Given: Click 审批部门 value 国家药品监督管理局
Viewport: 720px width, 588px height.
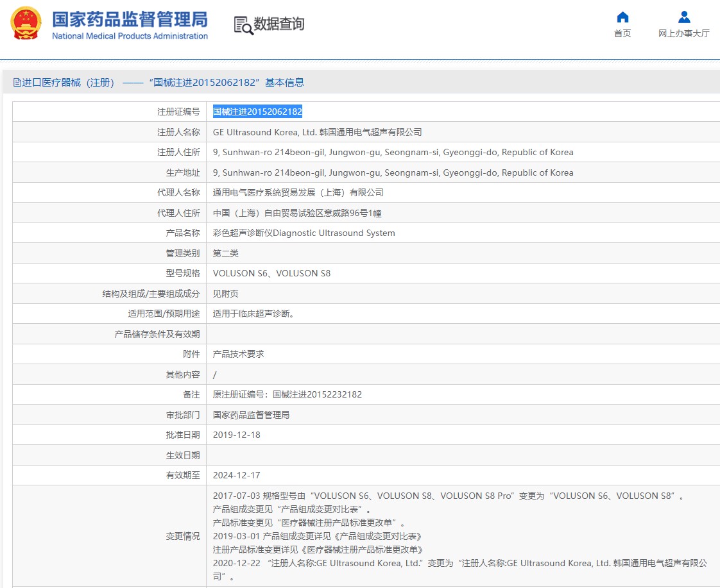Looking at the screenshot, I should pyautogui.click(x=251, y=415).
